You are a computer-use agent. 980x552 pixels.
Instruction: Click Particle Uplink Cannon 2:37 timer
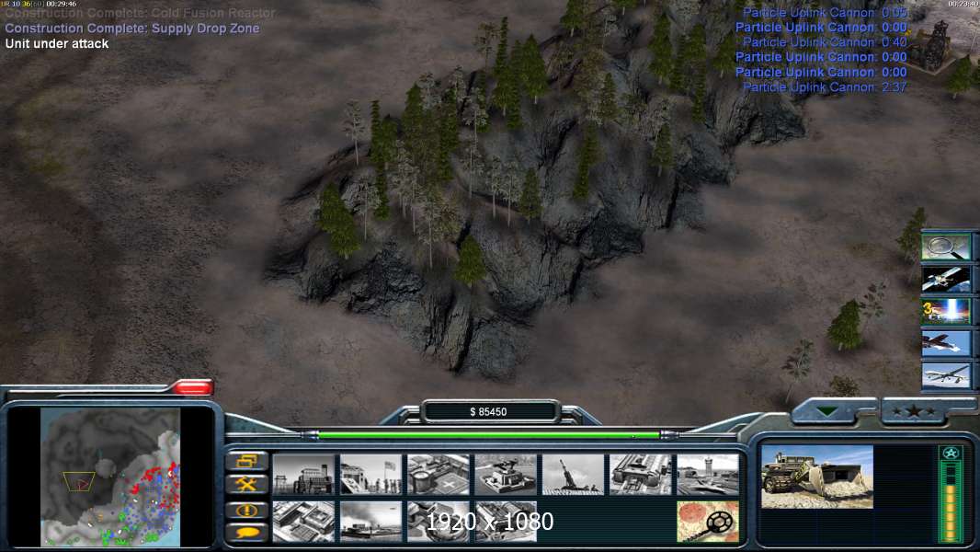point(825,86)
